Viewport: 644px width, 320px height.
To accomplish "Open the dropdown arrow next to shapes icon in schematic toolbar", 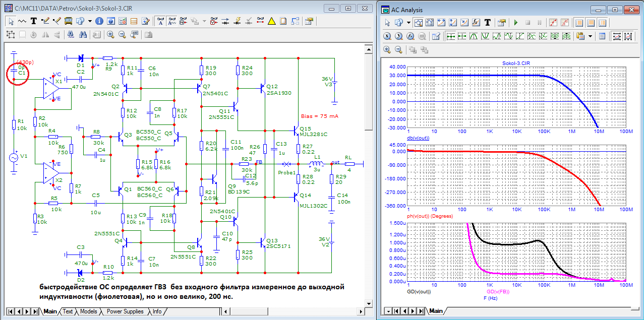I will pyautogui.click(x=90, y=21).
